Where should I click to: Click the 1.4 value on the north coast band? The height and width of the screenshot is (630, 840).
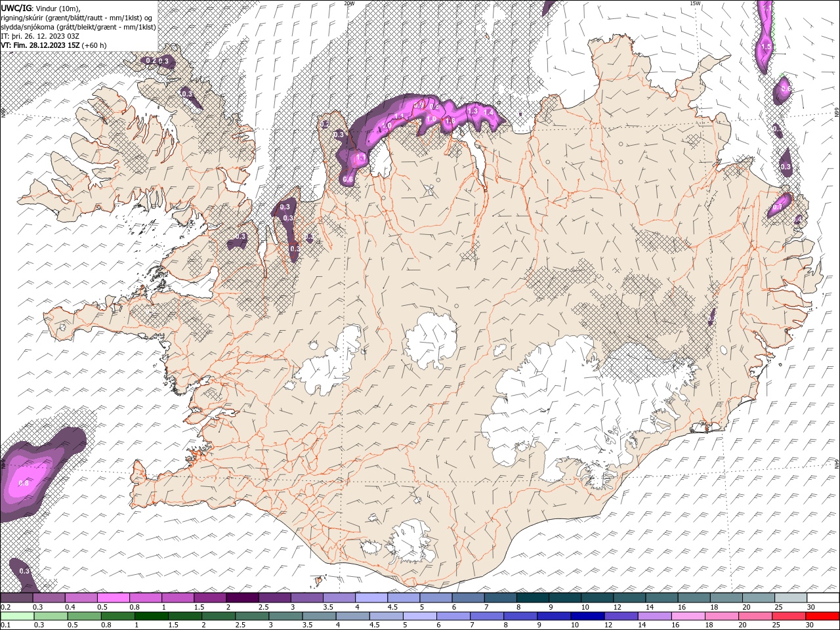click(488, 113)
